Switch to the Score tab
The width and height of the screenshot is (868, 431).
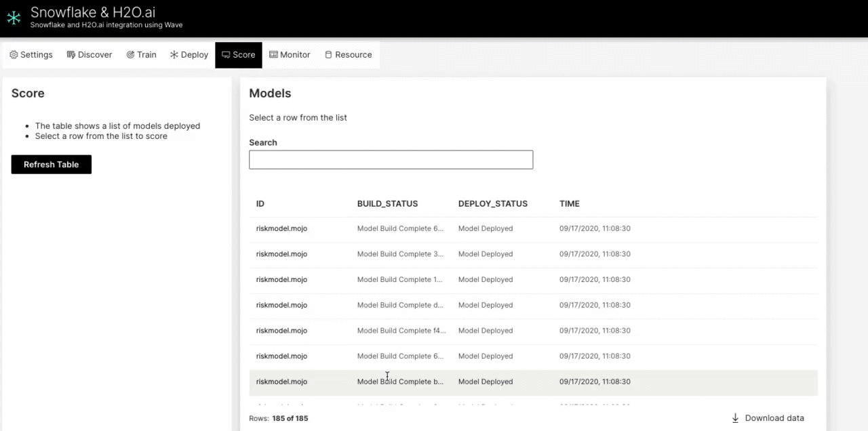coord(238,55)
